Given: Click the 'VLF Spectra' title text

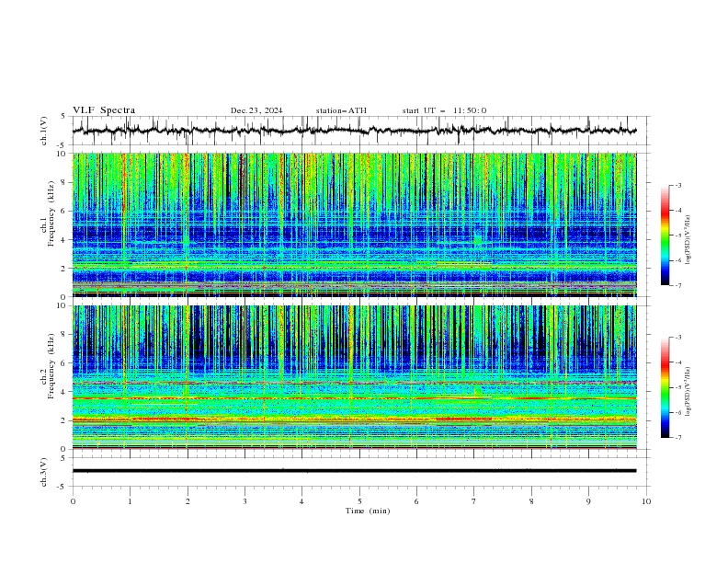Looking at the screenshot, I should 104,110.
